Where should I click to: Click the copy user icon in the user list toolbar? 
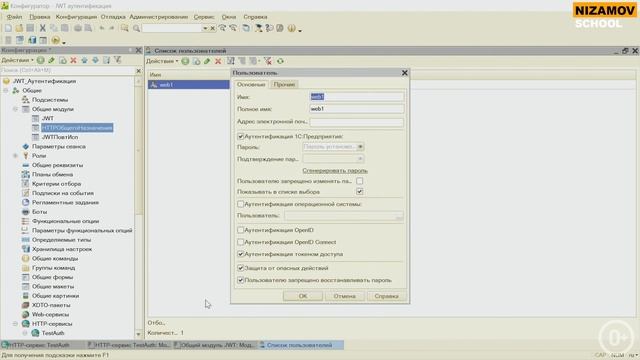pyautogui.click(x=196, y=61)
